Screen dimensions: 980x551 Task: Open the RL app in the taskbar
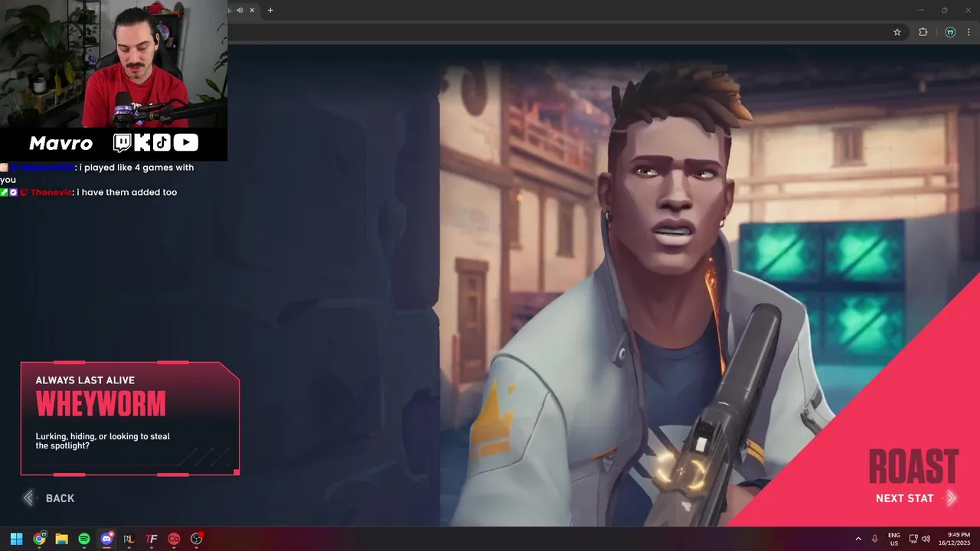pos(129,539)
